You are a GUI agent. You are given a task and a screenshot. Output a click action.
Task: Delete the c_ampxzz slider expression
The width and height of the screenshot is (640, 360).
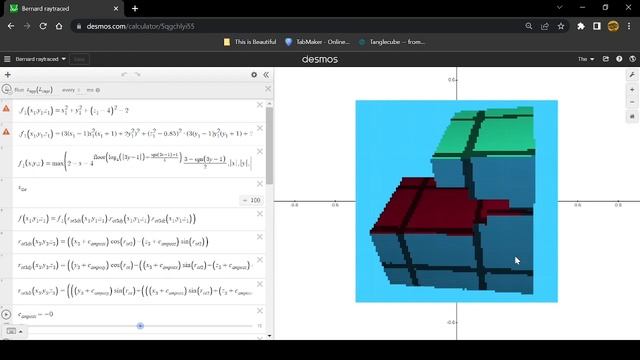coord(260,311)
